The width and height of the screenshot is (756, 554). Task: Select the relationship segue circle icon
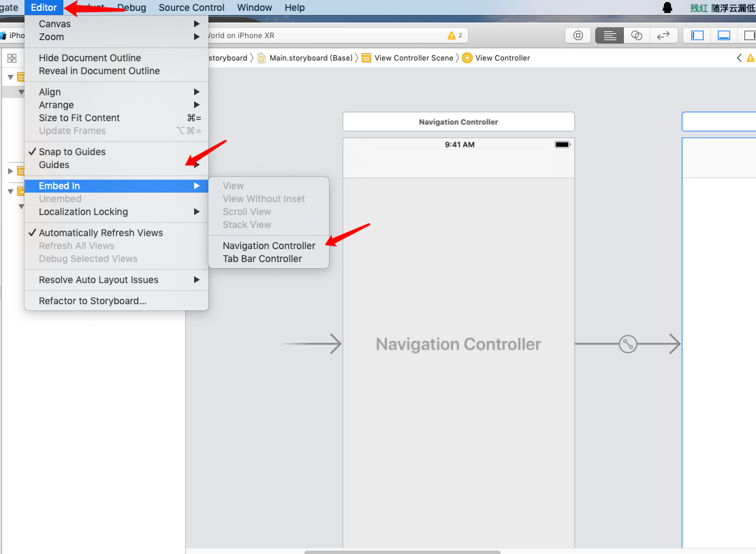tap(628, 344)
